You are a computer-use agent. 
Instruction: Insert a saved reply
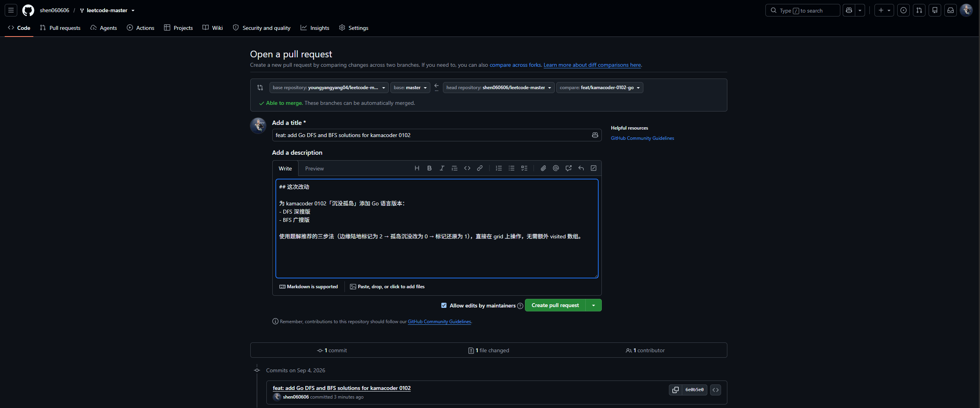click(x=581, y=168)
